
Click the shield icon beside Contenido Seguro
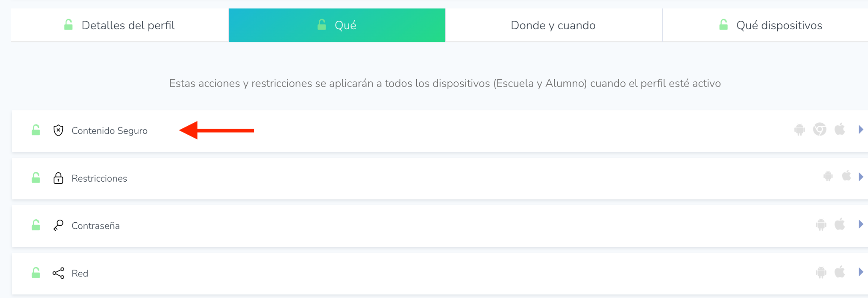tap(58, 130)
